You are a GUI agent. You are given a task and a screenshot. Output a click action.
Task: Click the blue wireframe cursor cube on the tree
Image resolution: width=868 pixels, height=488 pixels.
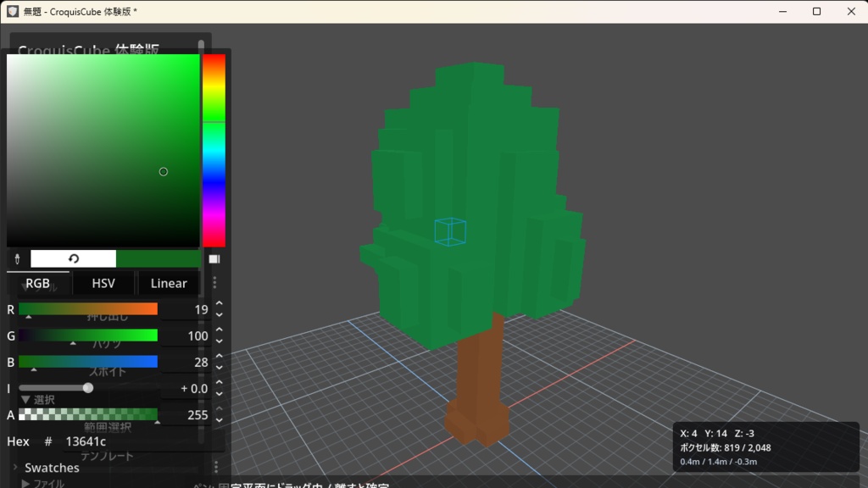pyautogui.click(x=450, y=232)
